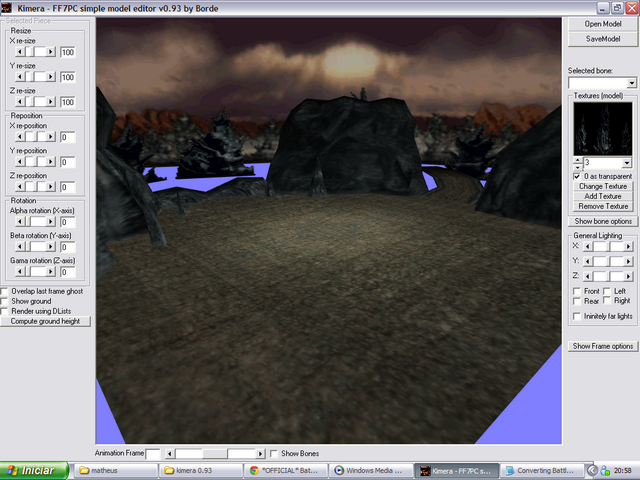640x480 pixels.
Task: Click left arrow of Gama rotation scrollbar
Action: [20, 271]
